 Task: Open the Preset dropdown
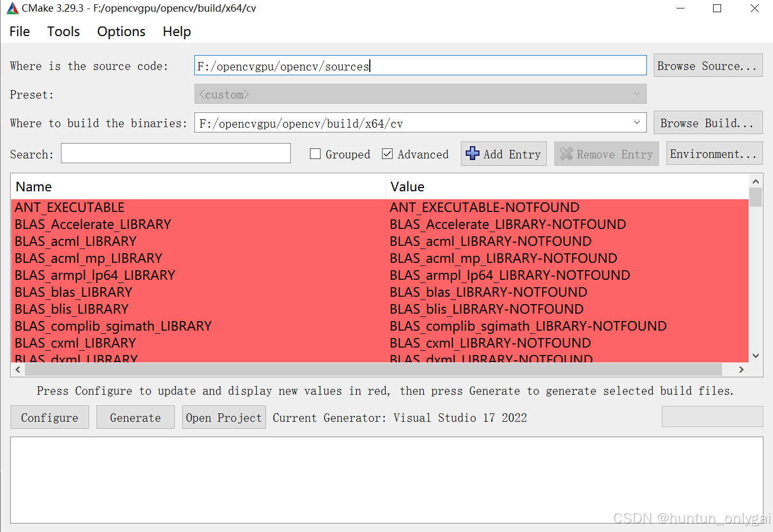[x=420, y=94]
